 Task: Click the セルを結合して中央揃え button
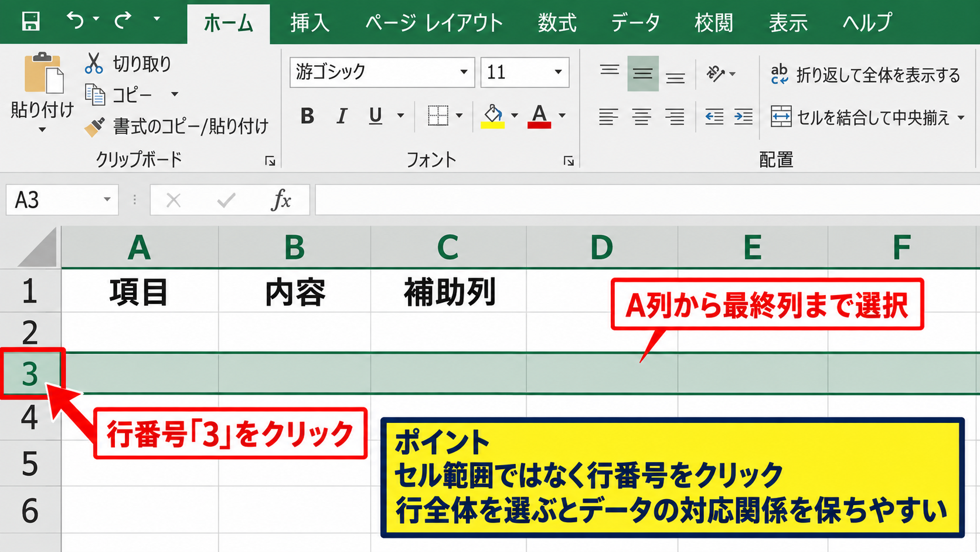click(860, 117)
